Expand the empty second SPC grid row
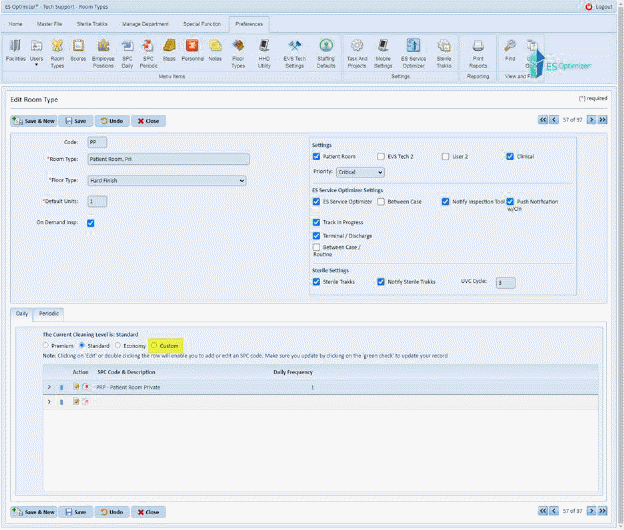The height and width of the screenshot is (530, 624). (49, 402)
